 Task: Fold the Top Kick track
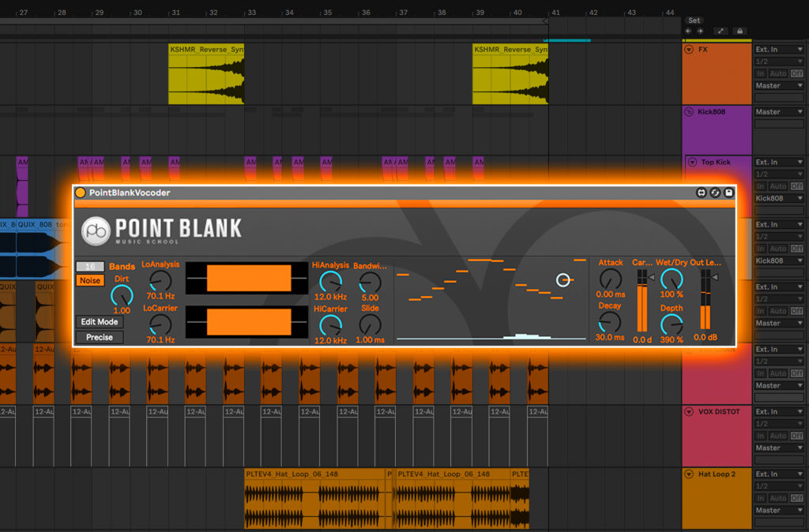click(692, 163)
